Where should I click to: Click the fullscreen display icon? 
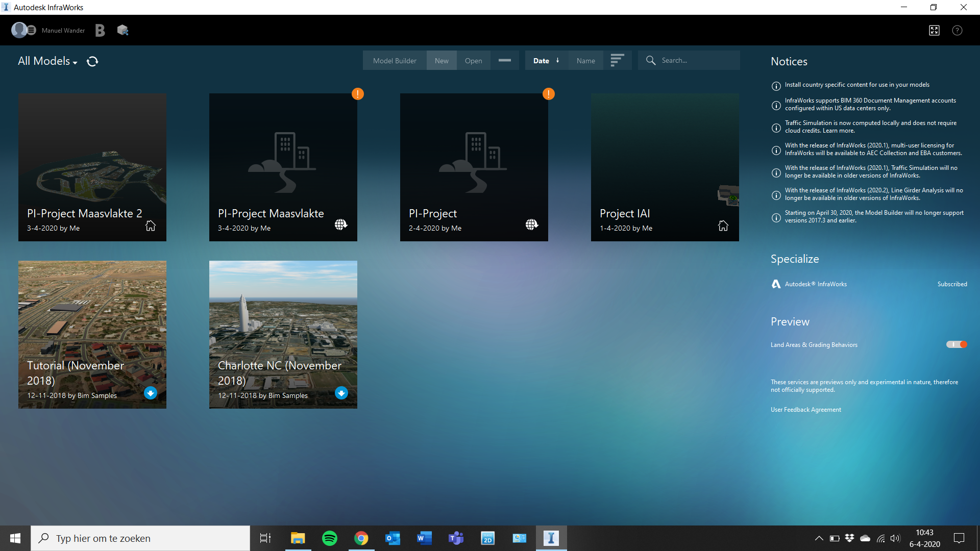coord(935,30)
